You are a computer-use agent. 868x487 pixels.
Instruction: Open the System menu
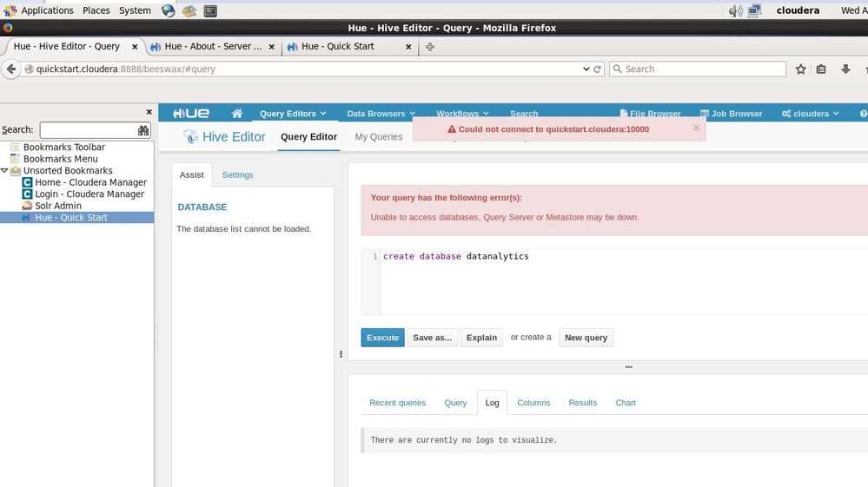point(135,10)
